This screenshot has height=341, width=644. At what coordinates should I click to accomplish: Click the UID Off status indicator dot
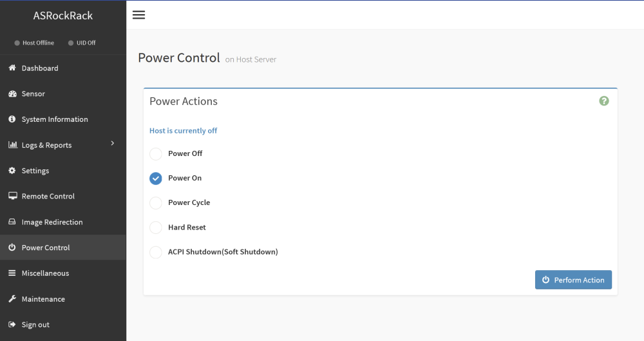[71, 43]
